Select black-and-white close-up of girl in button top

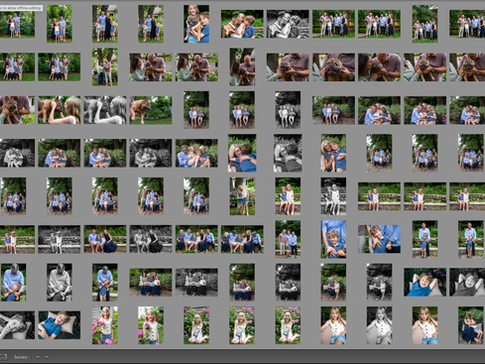click(379, 325)
